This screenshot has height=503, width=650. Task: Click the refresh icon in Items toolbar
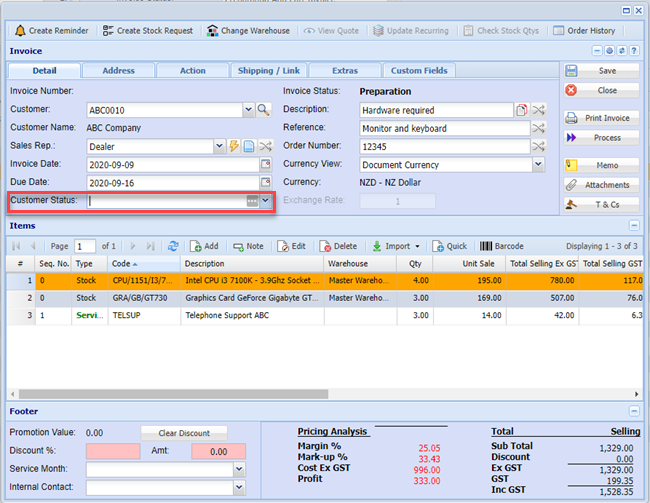click(x=173, y=246)
